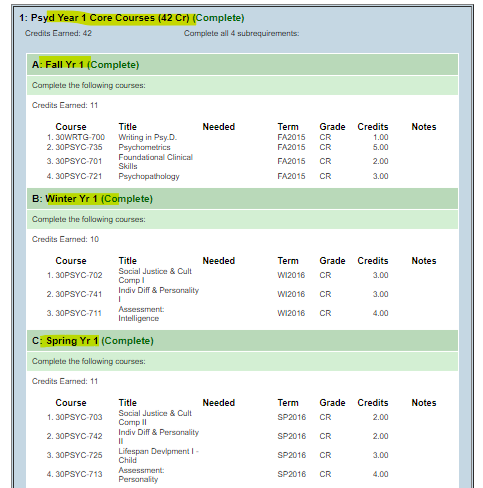Click course code 30PSYC-713

(x=79, y=474)
